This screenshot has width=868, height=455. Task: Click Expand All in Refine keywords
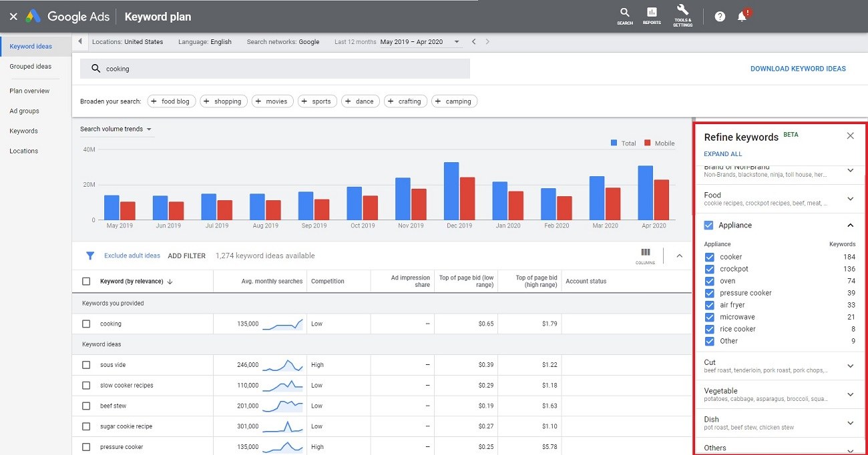[x=722, y=154]
